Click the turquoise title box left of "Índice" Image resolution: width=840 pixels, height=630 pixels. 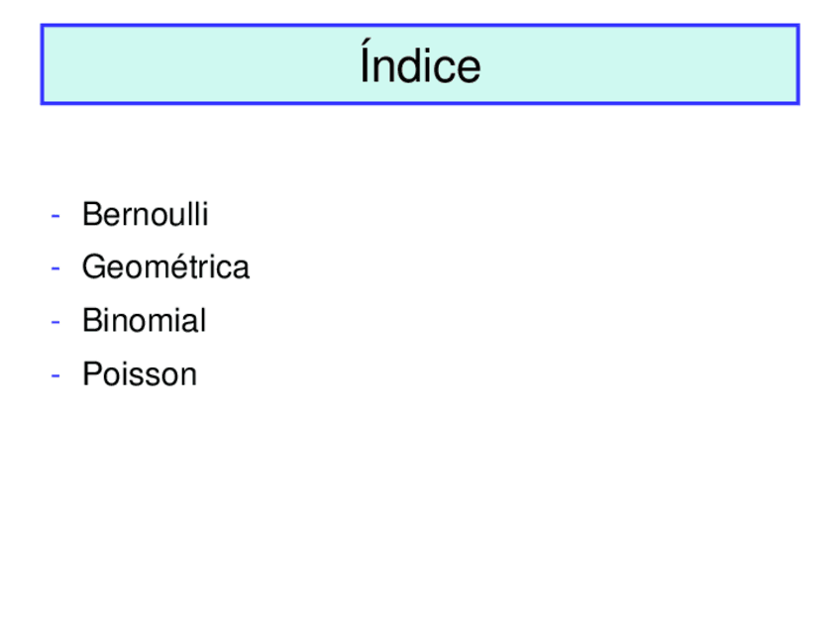pos(198,65)
